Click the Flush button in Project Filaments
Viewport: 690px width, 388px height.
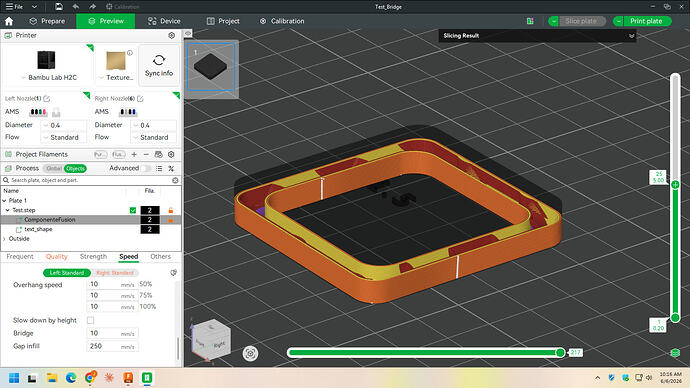(118, 154)
